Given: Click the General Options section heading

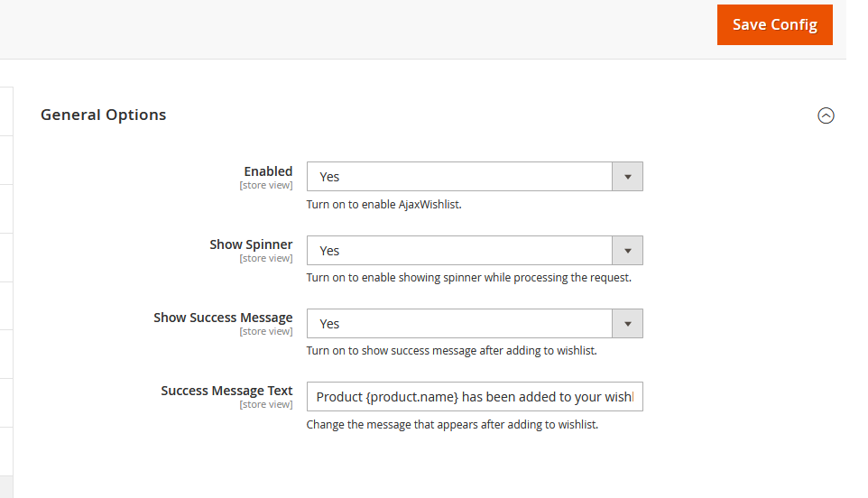Looking at the screenshot, I should 104,115.
